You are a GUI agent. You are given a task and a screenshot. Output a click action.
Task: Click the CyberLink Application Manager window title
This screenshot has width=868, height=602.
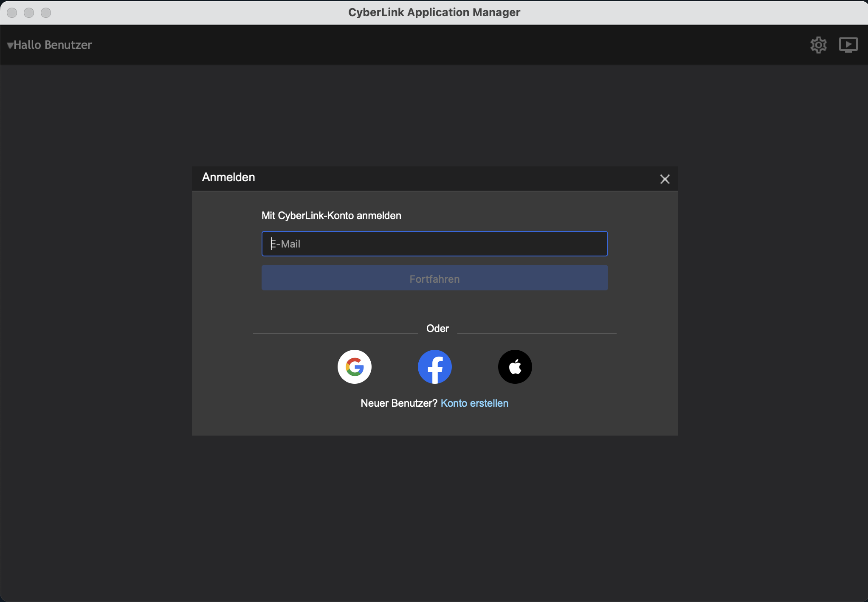coord(434,12)
